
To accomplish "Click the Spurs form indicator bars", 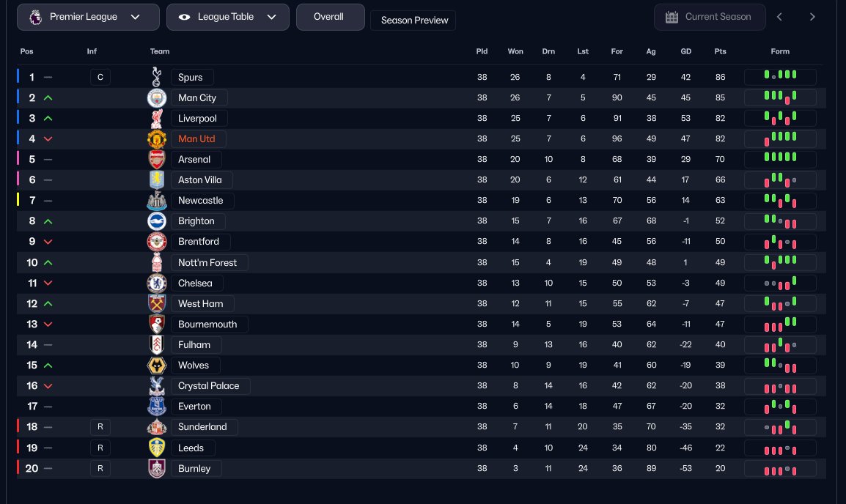I will [780, 77].
